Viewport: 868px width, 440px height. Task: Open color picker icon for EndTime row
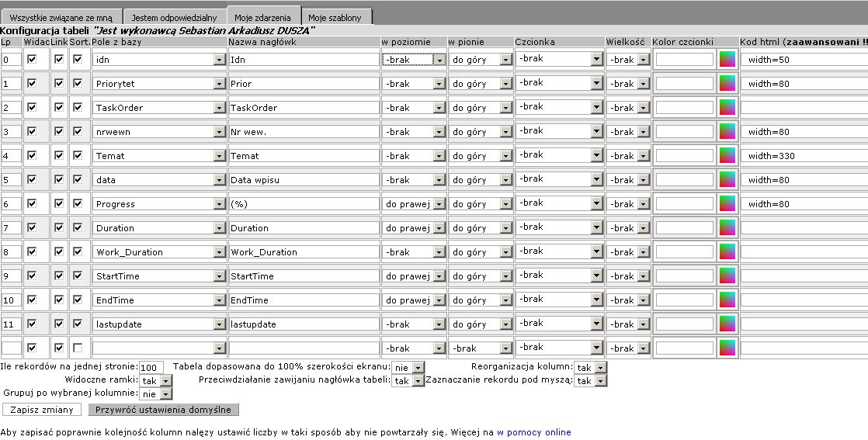click(x=727, y=300)
